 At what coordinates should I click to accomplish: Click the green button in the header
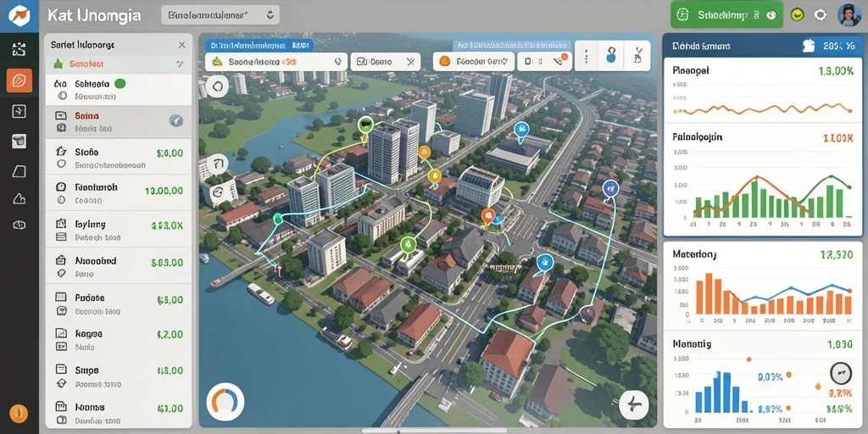[726, 15]
